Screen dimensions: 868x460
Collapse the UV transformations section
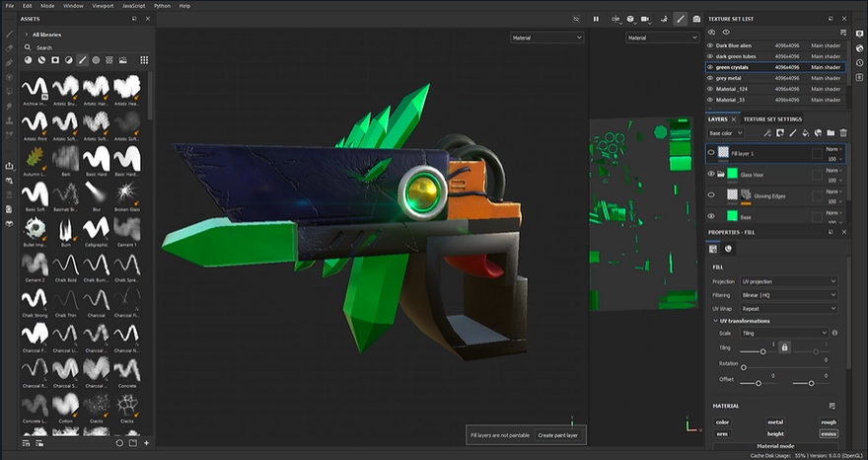[715, 321]
